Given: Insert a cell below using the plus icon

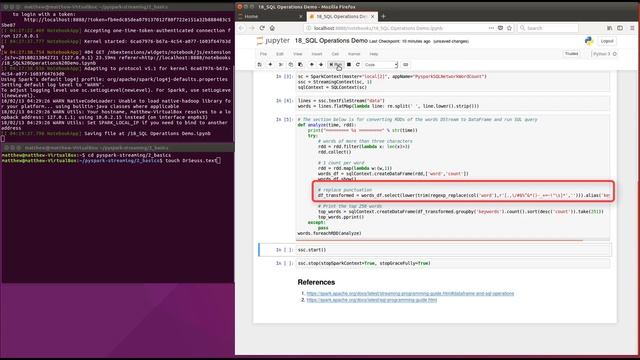Looking at the screenshot, I should (x=270, y=64).
